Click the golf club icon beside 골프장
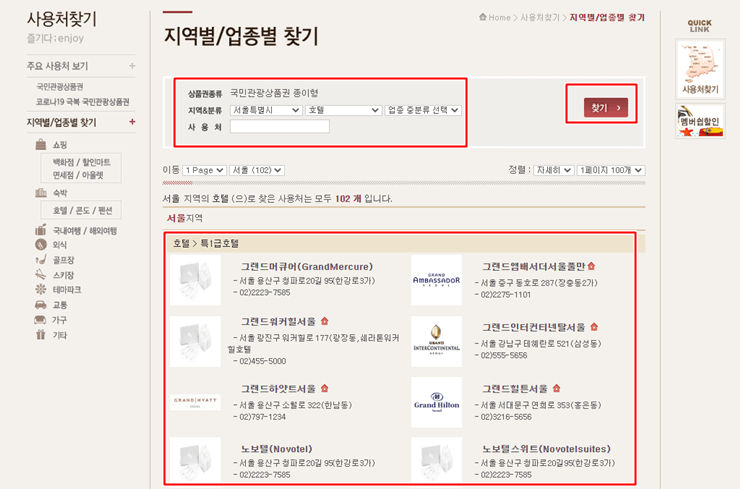The width and height of the screenshot is (740, 489). tap(41, 260)
